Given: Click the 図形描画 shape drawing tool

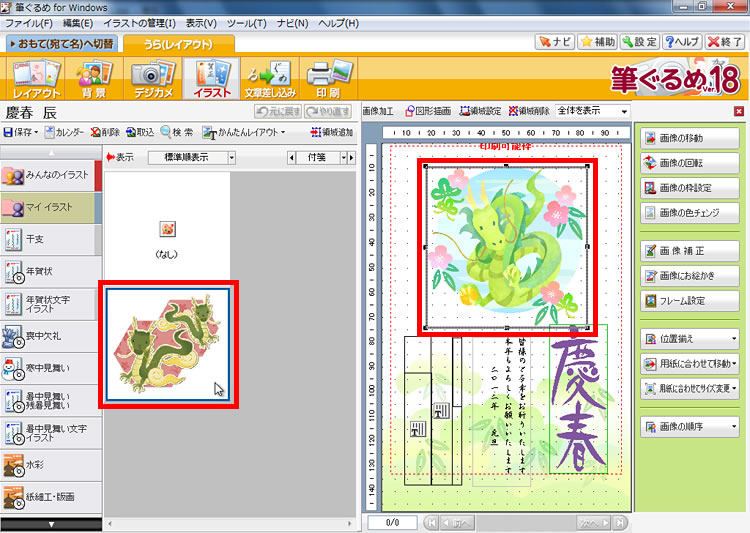Looking at the screenshot, I should (x=428, y=111).
